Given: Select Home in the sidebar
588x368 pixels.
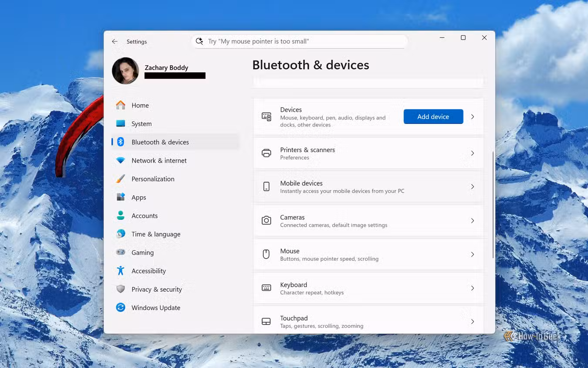Looking at the screenshot, I should point(175,105).
